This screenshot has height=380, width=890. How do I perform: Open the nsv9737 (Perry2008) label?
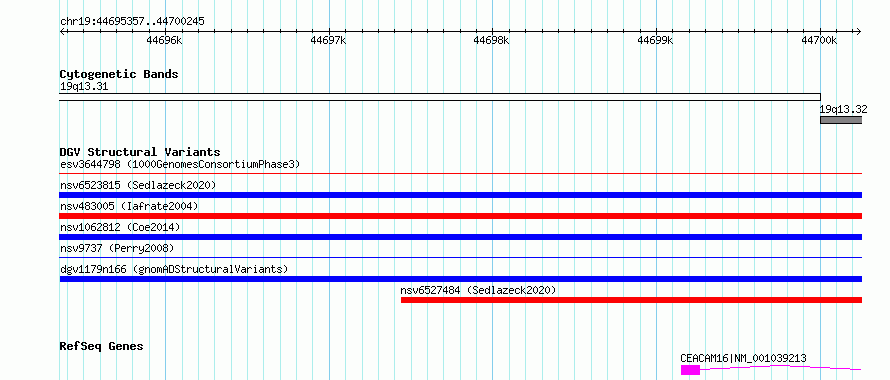pyautogui.click(x=117, y=248)
